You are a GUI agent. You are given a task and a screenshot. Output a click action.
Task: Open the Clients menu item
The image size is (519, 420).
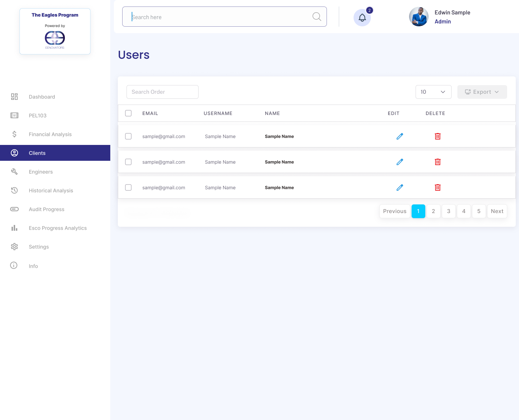pyautogui.click(x=55, y=153)
